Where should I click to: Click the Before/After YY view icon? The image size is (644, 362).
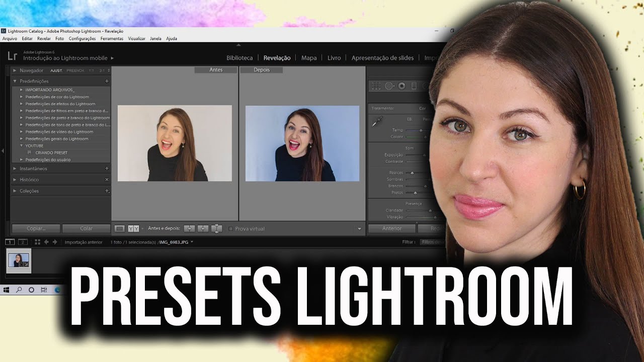coord(133,228)
